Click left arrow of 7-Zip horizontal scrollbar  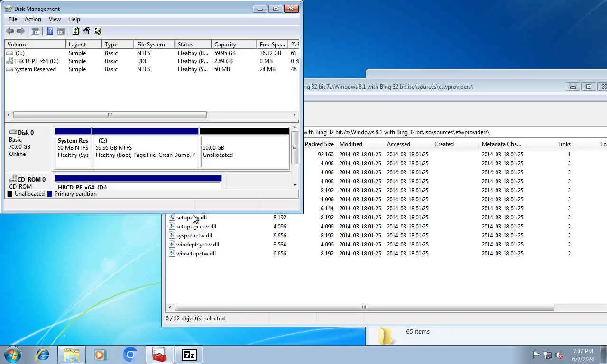(x=170, y=308)
